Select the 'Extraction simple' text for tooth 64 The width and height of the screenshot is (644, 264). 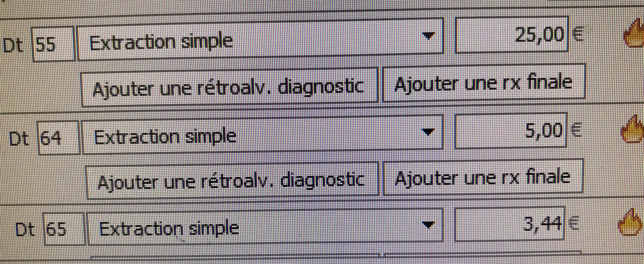click(x=165, y=136)
